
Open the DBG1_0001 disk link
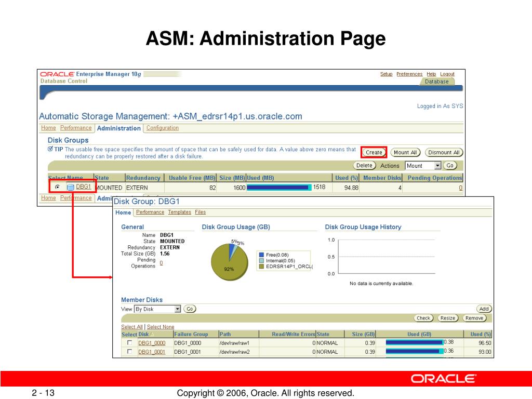click(152, 352)
